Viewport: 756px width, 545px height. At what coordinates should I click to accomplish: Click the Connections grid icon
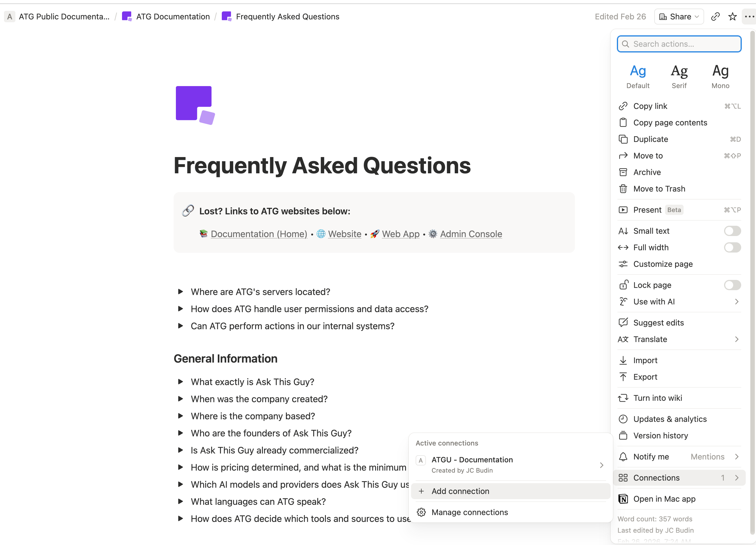[x=623, y=478]
